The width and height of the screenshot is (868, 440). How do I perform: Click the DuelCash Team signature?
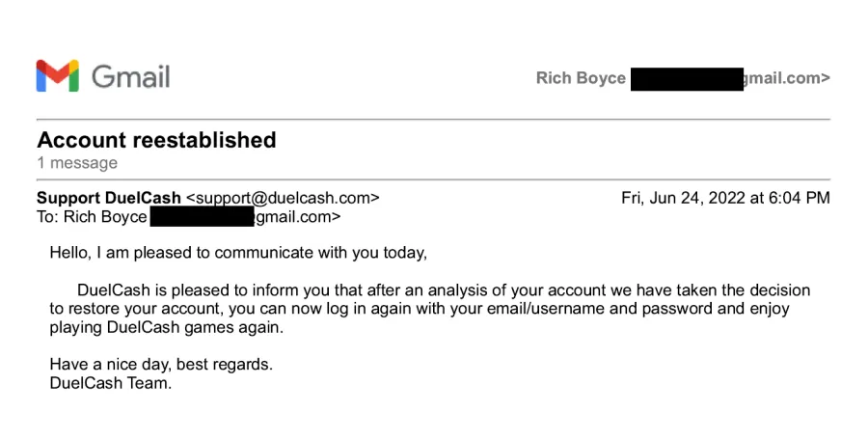click(111, 383)
